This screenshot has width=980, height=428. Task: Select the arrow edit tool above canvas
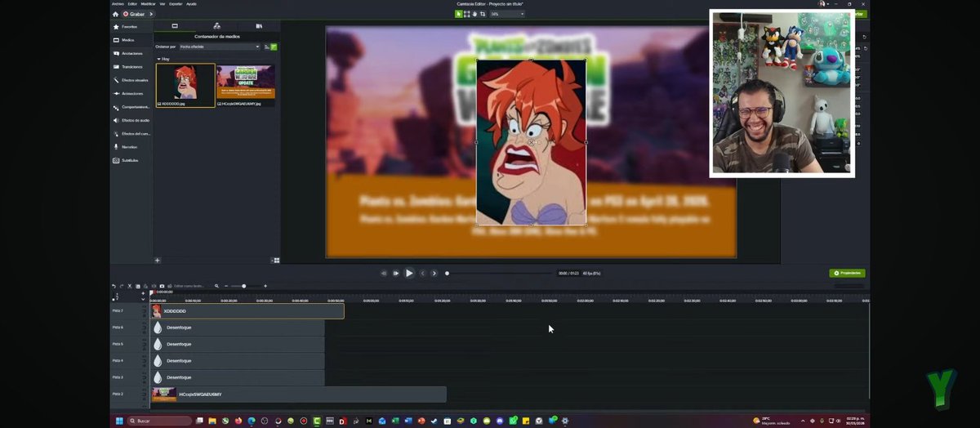tap(459, 14)
